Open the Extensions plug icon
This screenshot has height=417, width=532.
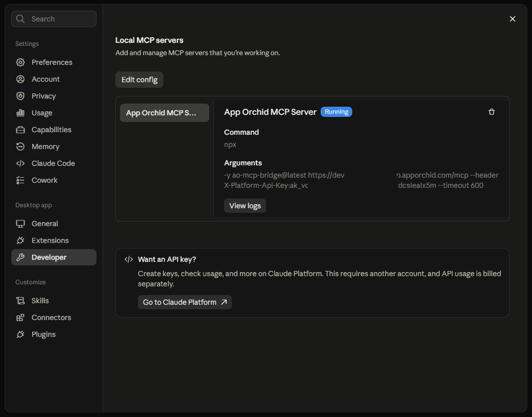[x=20, y=240]
